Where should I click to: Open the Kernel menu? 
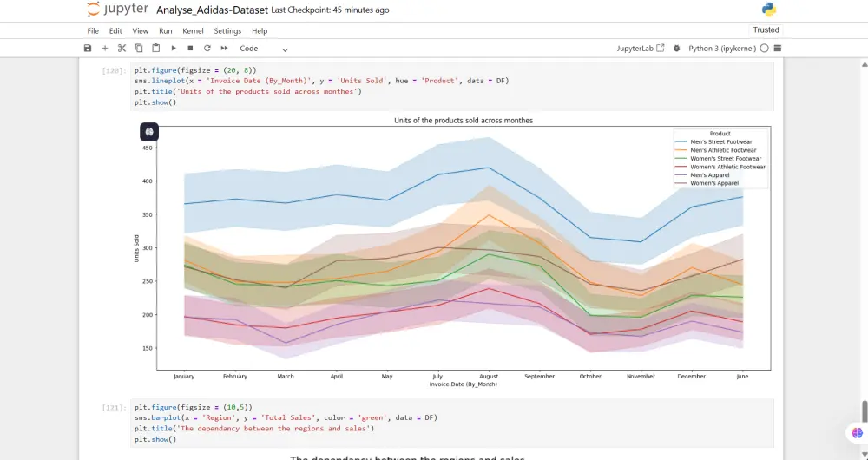(193, 31)
